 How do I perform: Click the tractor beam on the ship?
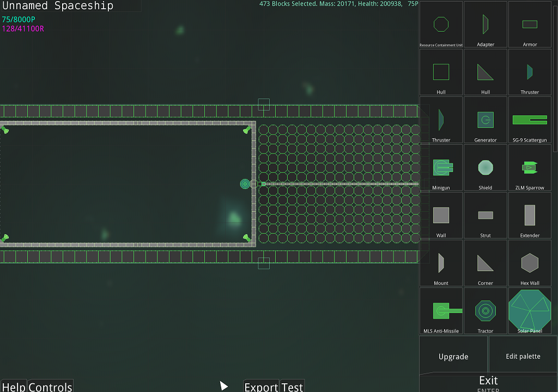245,184
